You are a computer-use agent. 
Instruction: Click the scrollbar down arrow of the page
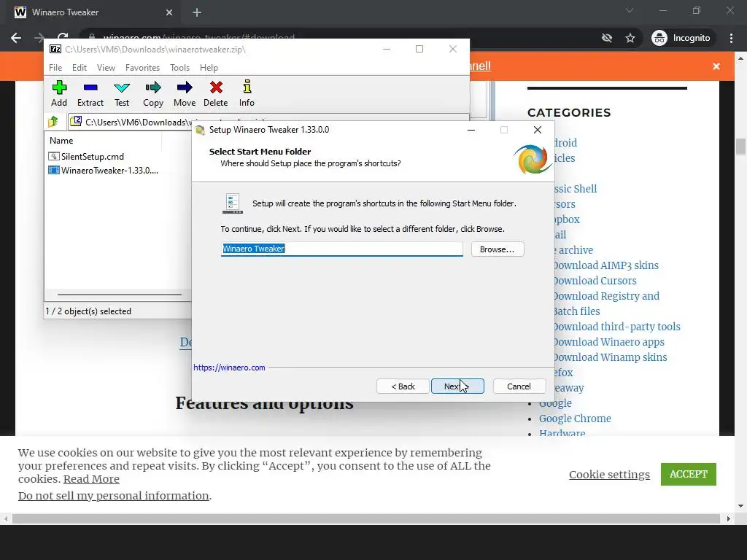click(740, 506)
